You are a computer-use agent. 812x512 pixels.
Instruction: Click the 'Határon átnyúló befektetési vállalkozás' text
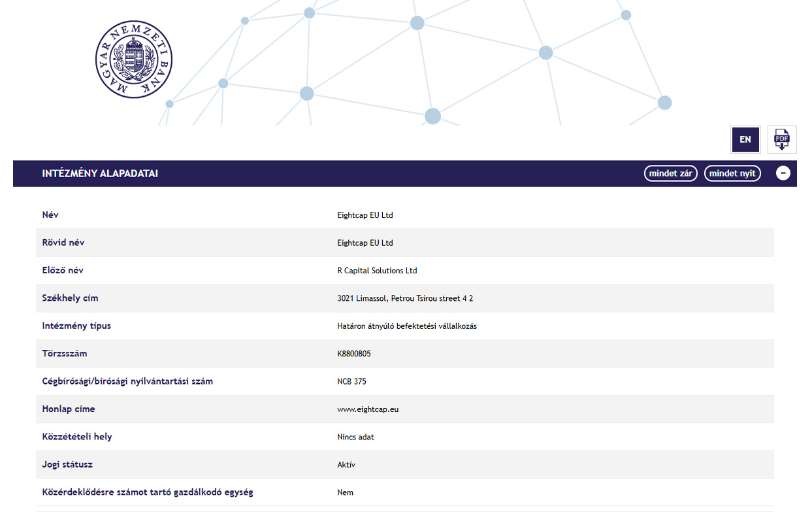click(407, 326)
